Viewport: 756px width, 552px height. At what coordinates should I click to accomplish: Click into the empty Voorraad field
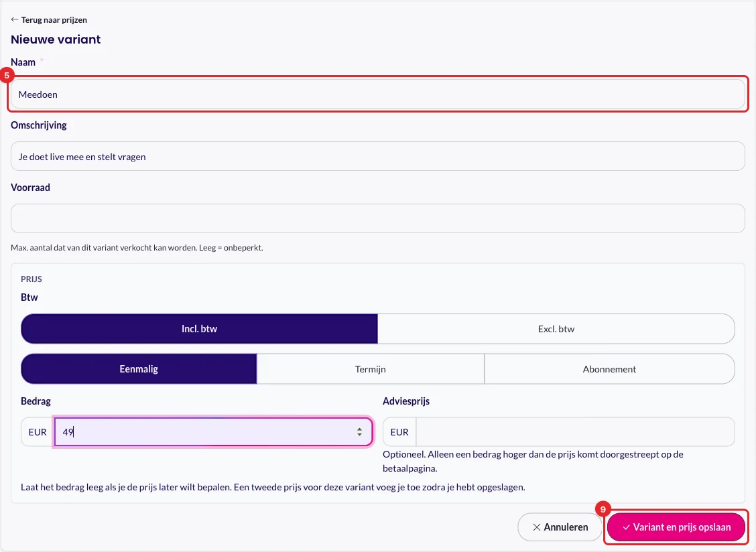click(x=377, y=218)
